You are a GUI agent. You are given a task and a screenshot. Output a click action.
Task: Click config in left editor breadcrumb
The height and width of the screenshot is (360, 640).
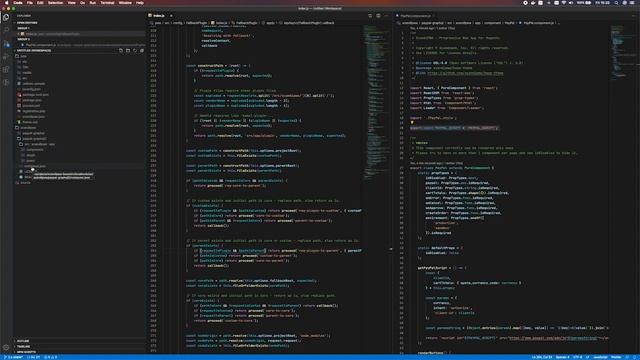click(x=178, y=23)
